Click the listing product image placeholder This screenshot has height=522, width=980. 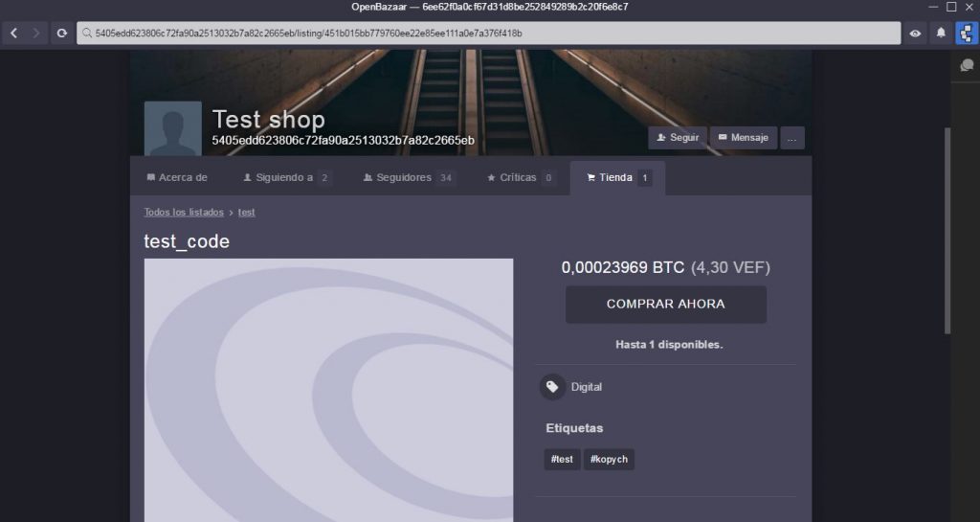[329, 390]
